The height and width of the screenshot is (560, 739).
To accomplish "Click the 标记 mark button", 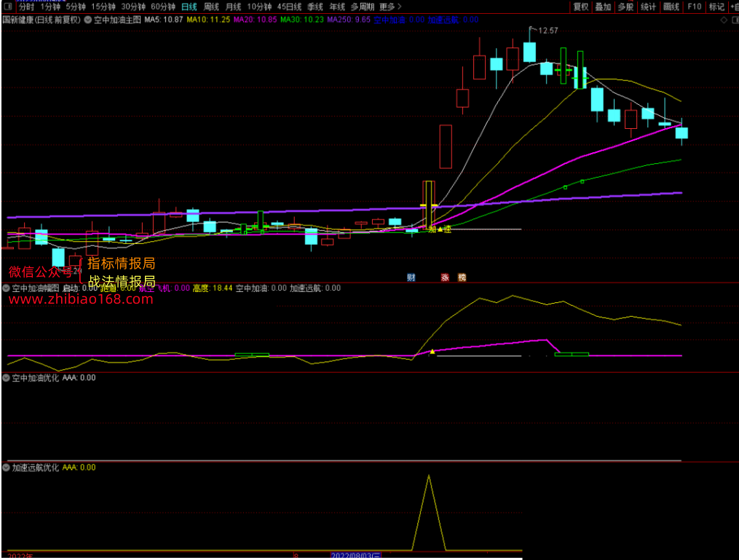I will coord(716,7).
